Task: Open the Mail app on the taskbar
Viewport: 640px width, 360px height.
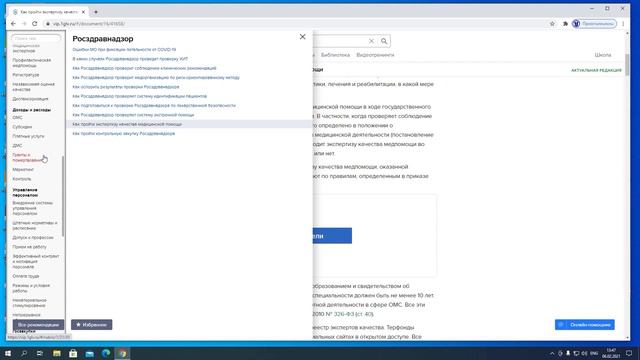Action: (x=90, y=353)
